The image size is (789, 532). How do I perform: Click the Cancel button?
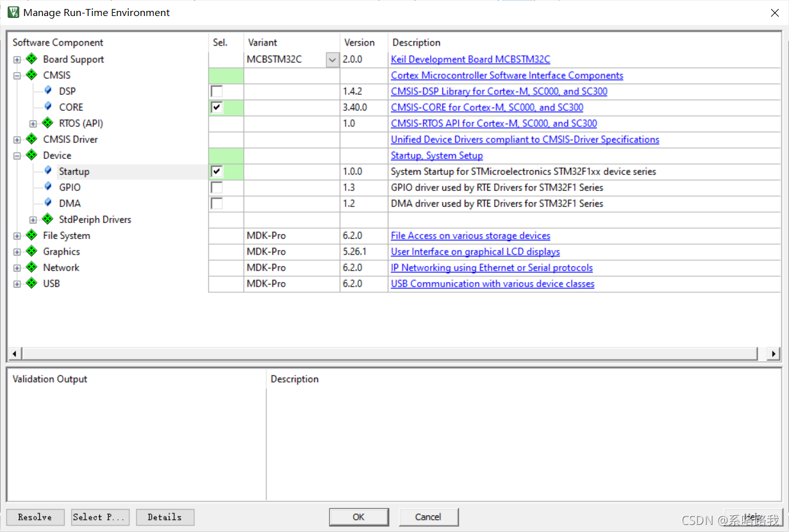pyautogui.click(x=429, y=517)
